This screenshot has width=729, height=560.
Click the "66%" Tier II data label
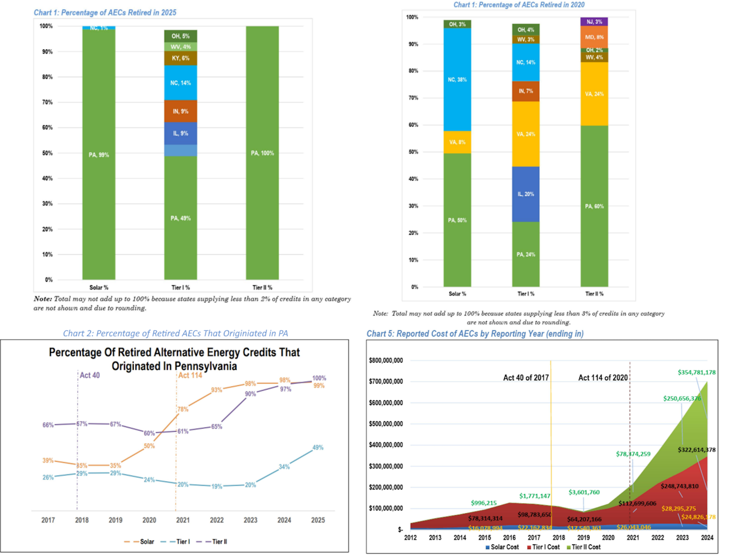(x=48, y=425)
